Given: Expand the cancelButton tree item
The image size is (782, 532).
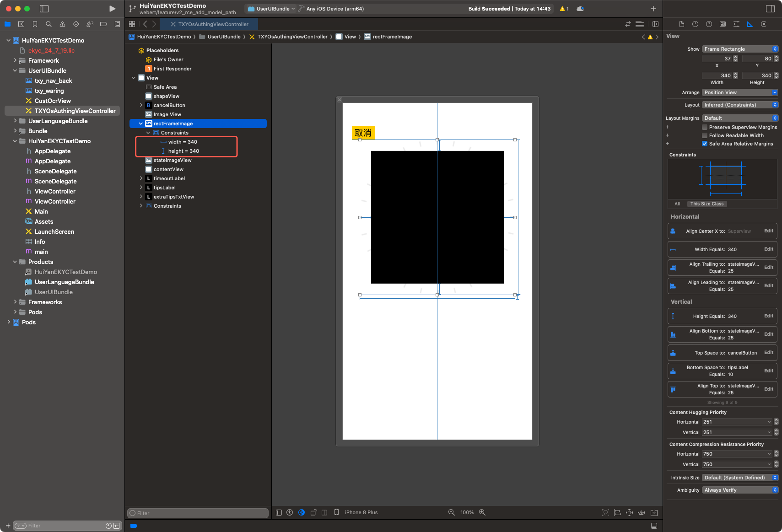Looking at the screenshot, I should (141, 105).
